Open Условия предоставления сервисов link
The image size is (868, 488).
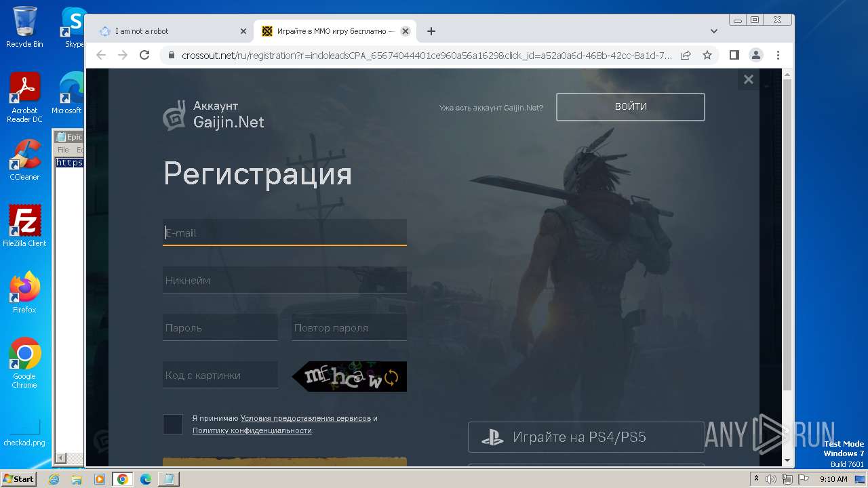pyautogui.click(x=306, y=418)
